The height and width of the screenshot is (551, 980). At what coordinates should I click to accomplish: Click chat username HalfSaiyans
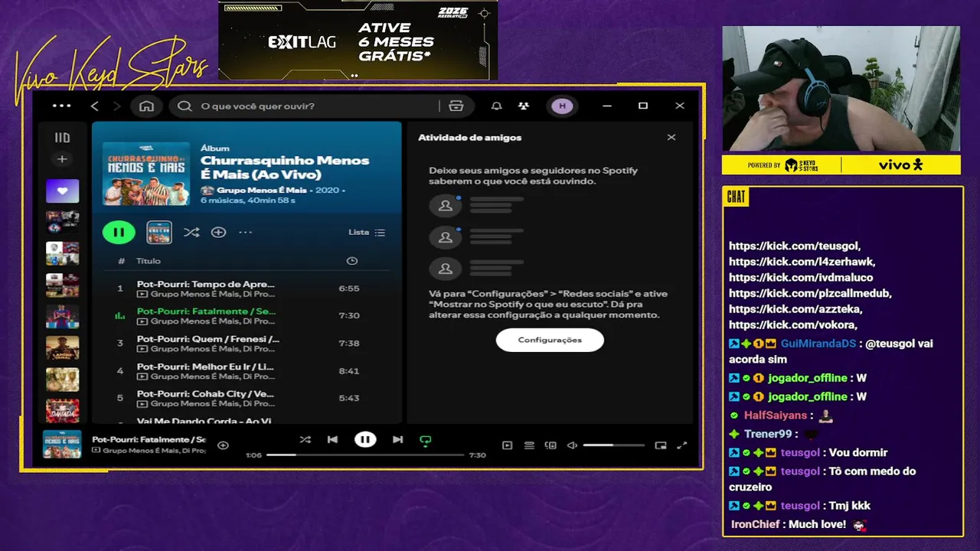click(776, 415)
